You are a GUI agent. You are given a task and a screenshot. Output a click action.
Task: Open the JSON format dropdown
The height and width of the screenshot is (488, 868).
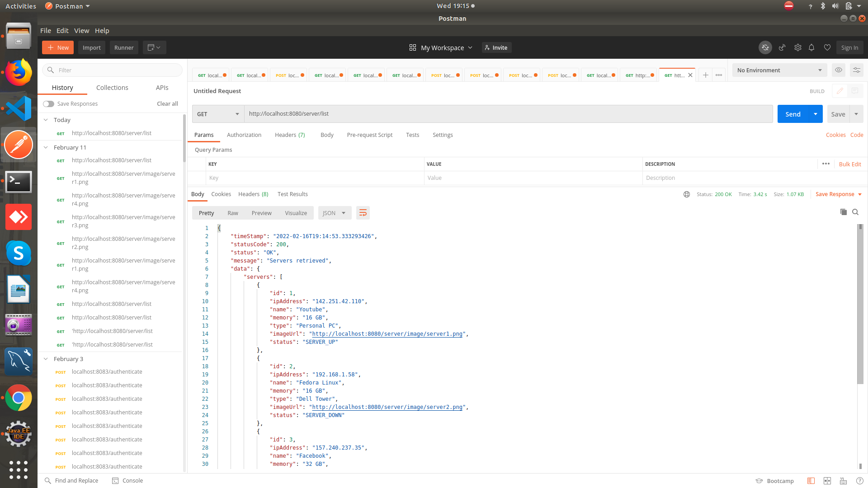(335, 212)
